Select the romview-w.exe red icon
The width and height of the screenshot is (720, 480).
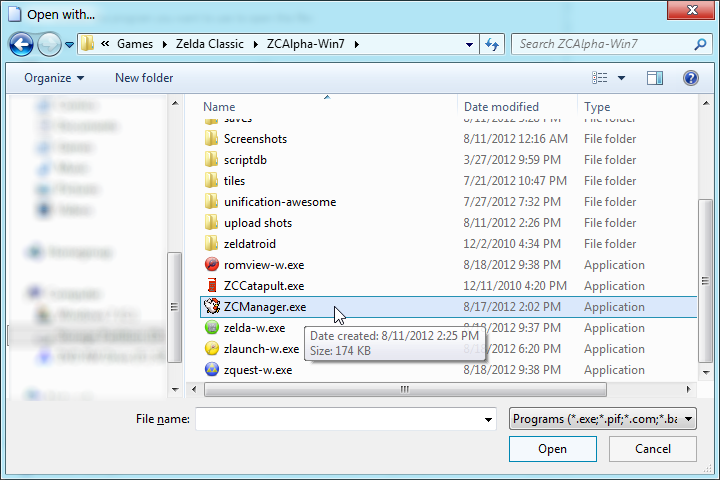tap(212, 265)
